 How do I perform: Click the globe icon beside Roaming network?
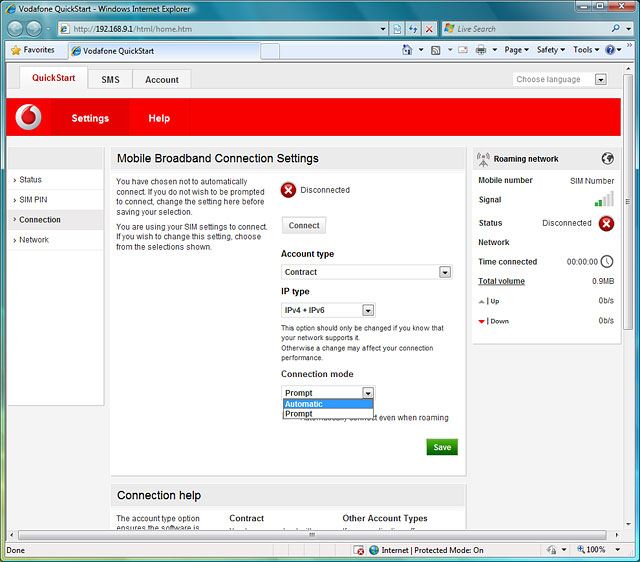point(607,158)
